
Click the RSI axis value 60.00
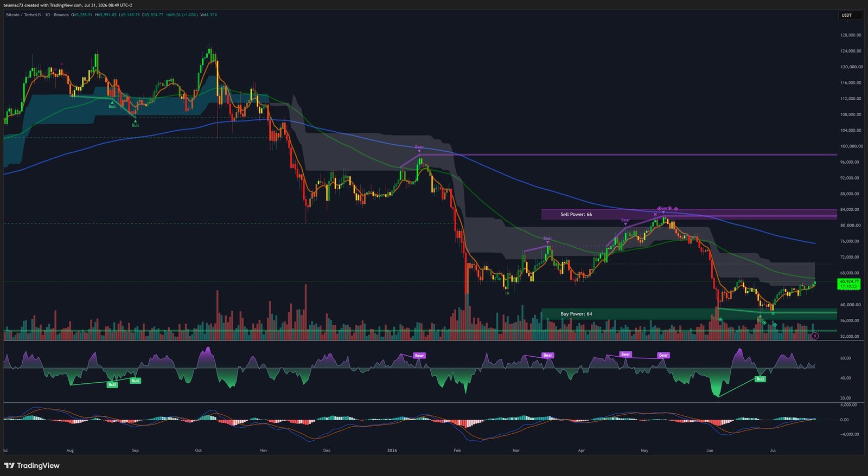pyautogui.click(x=845, y=358)
